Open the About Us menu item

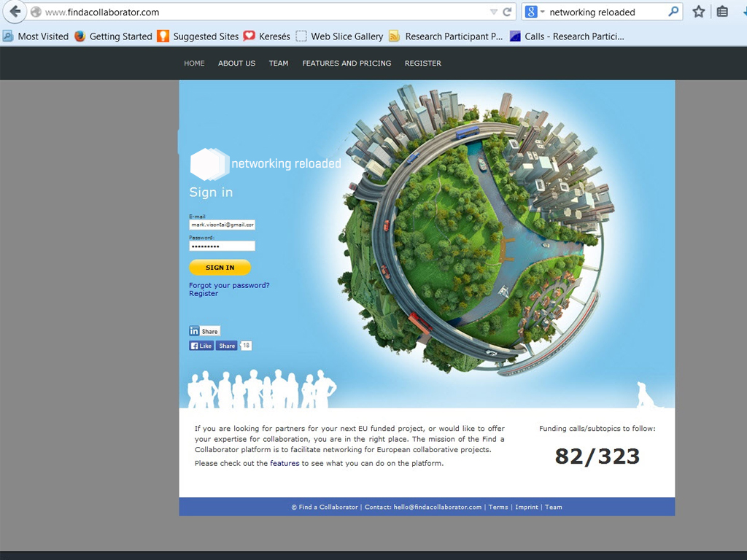[236, 63]
